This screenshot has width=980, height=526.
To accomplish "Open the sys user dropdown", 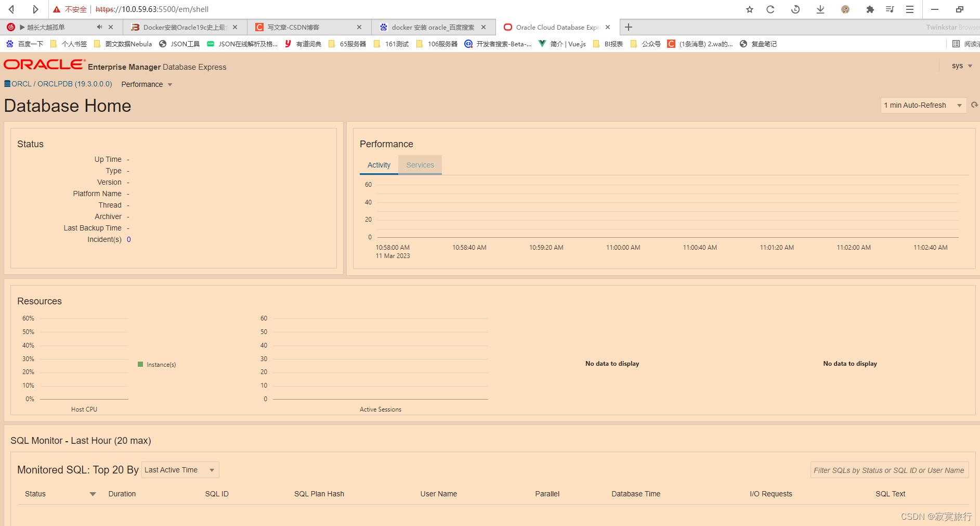I will tap(962, 66).
